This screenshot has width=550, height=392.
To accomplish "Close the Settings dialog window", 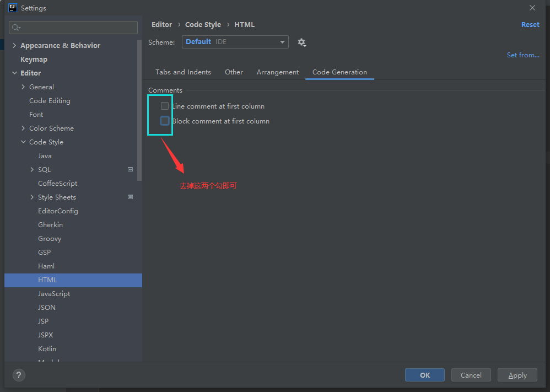I will (532, 8).
